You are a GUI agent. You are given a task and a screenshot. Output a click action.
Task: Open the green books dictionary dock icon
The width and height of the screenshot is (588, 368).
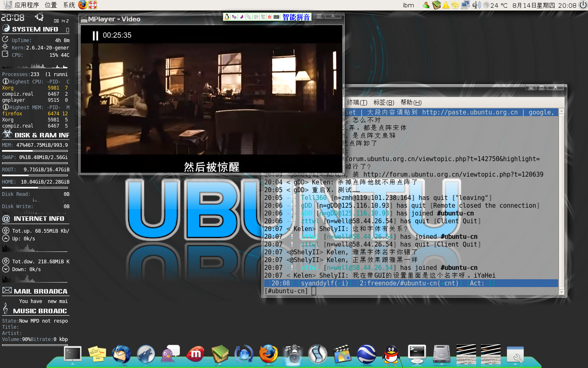[x=220, y=354]
